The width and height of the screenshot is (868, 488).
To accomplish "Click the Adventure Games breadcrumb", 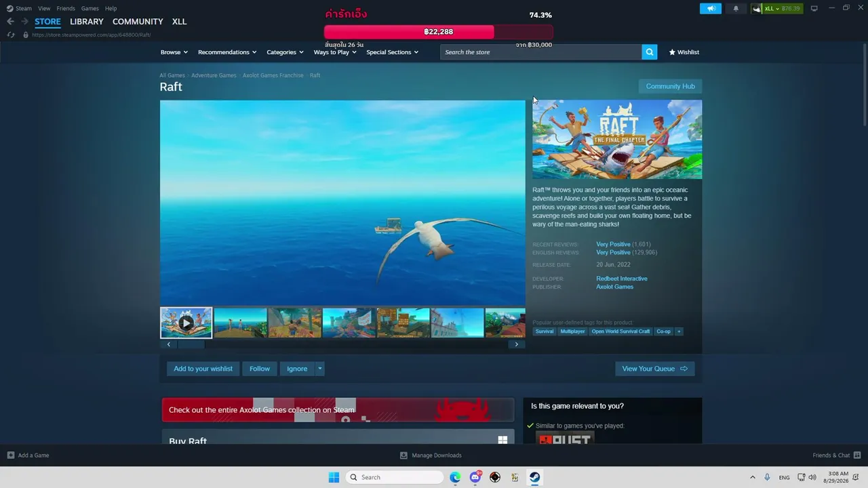I will point(214,75).
